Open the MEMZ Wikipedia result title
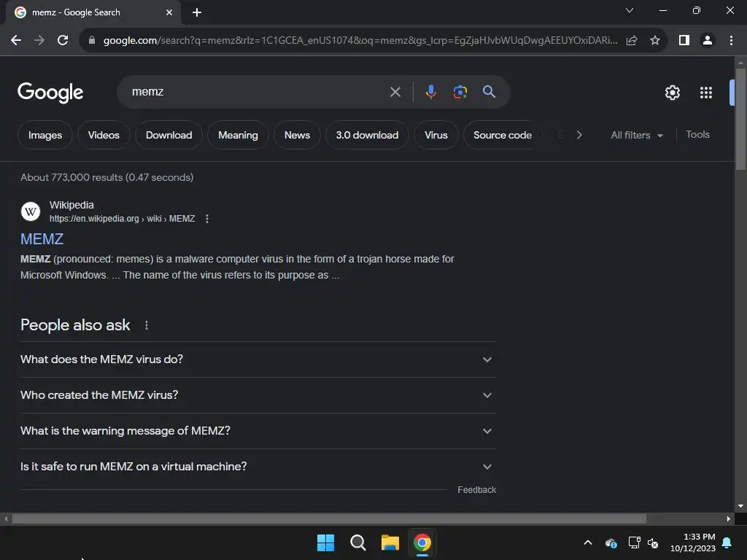The height and width of the screenshot is (560, 747). (x=42, y=239)
